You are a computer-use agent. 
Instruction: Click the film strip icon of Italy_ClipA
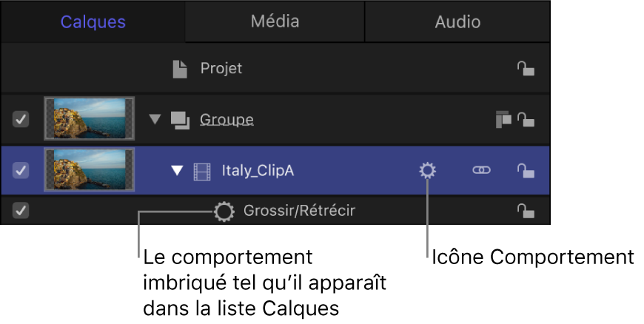(202, 171)
